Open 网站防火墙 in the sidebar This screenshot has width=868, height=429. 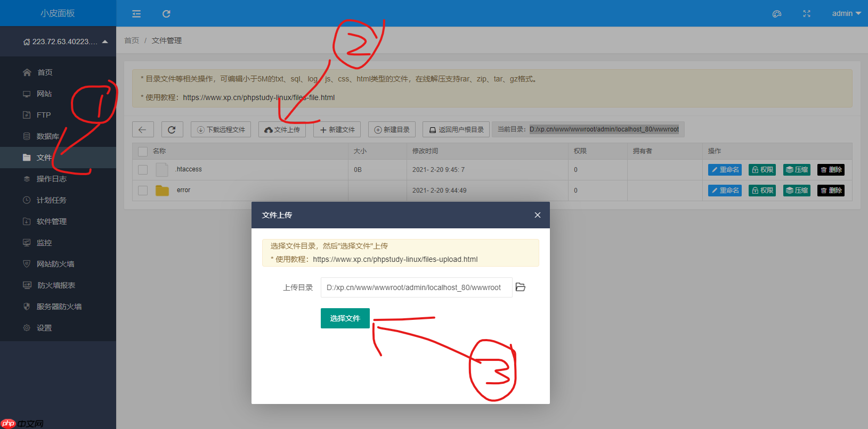pos(58,264)
